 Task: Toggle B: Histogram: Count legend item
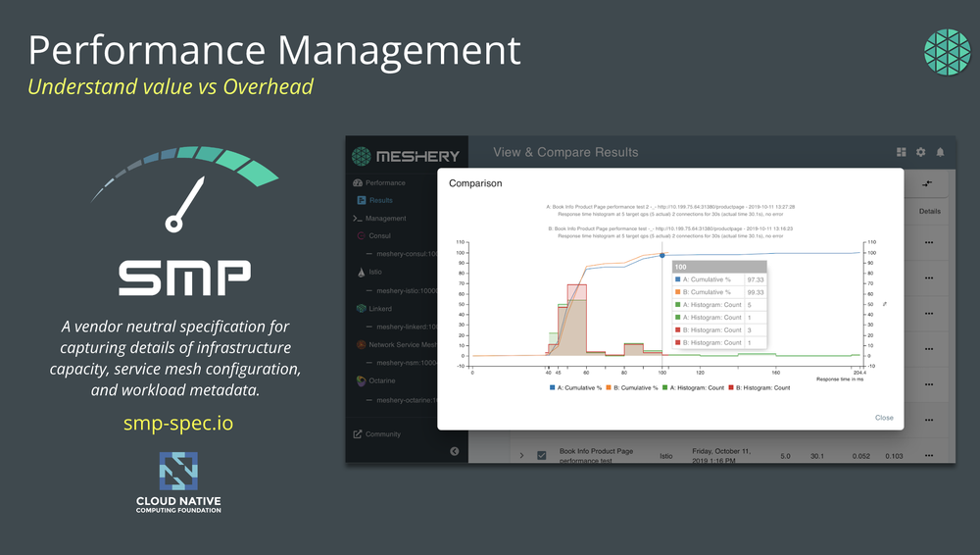click(759, 388)
